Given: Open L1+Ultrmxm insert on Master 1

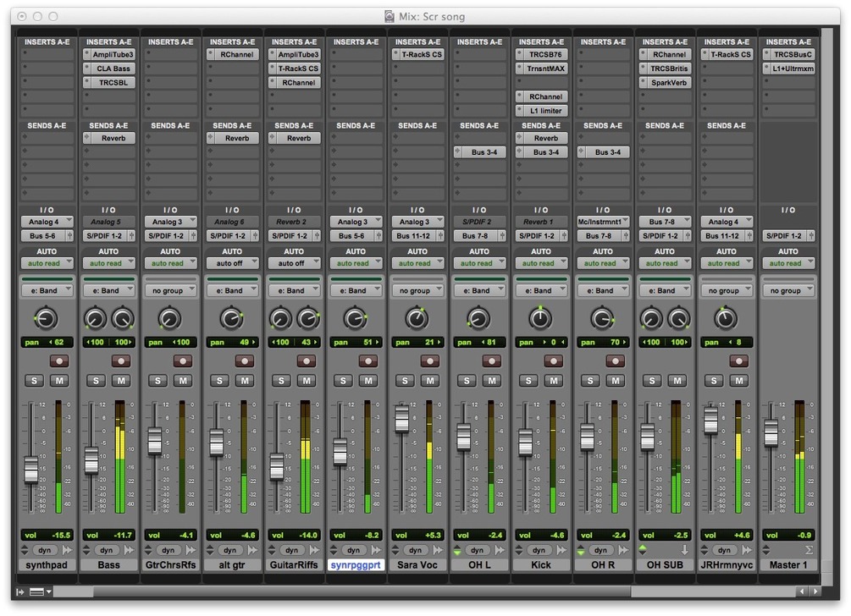Looking at the screenshot, I should [x=788, y=69].
